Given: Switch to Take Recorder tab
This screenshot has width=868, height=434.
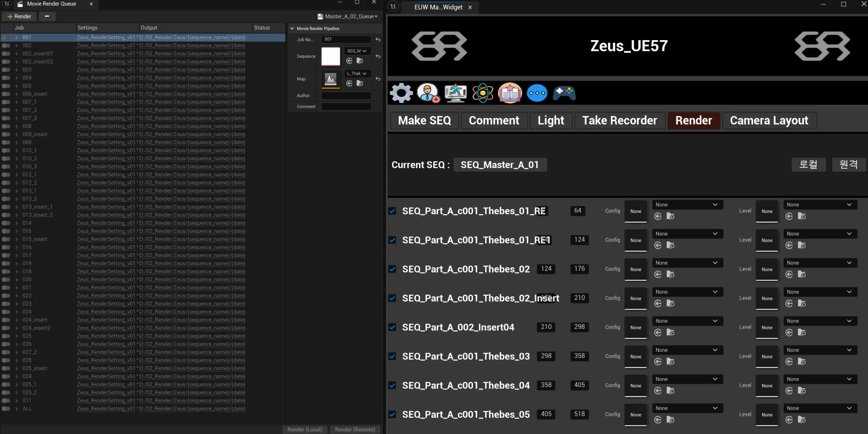Looking at the screenshot, I should (620, 121).
